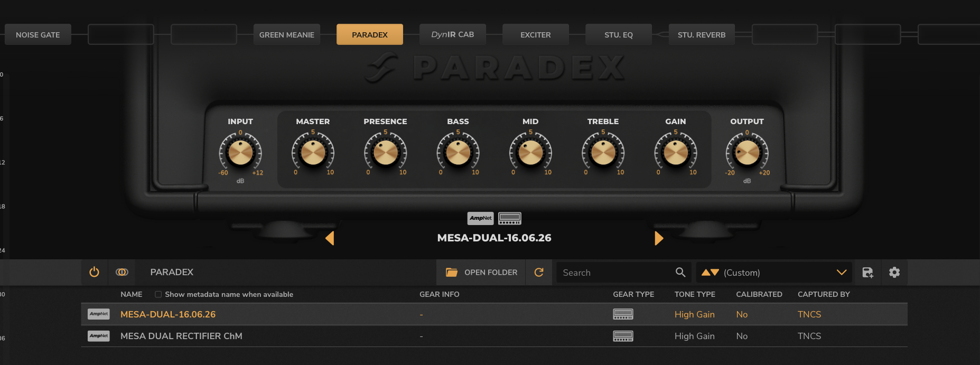980x365 pixels.
Task: Click the empty slot after STU. REVERB
Action: point(785,34)
